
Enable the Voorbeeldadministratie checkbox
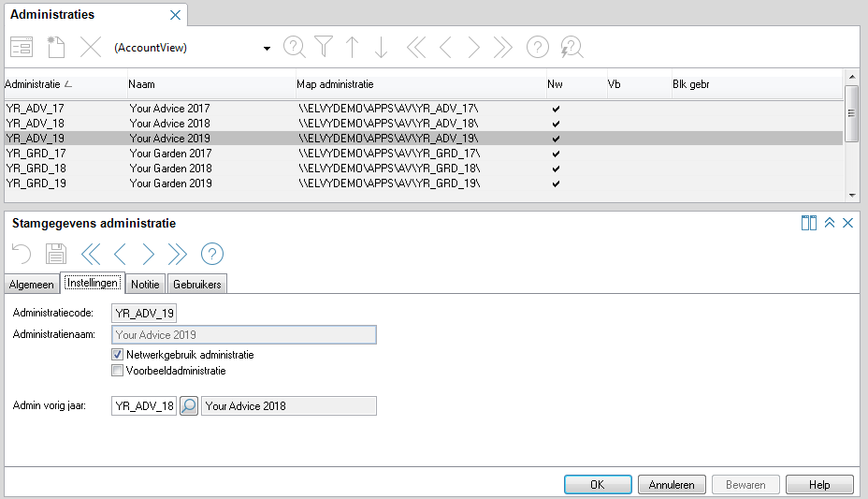[118, 371]
